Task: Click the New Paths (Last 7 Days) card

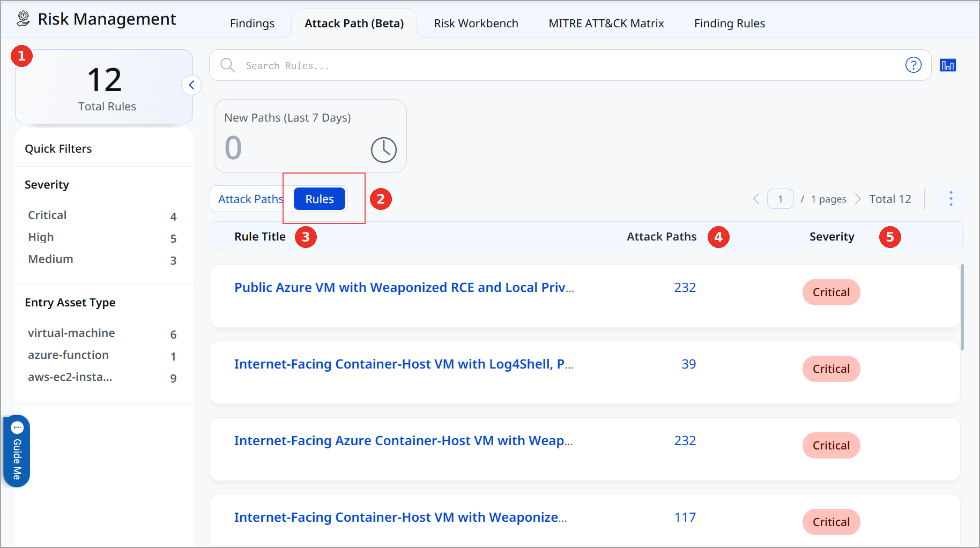Action: pyautogui.click(x=310, y=136)
